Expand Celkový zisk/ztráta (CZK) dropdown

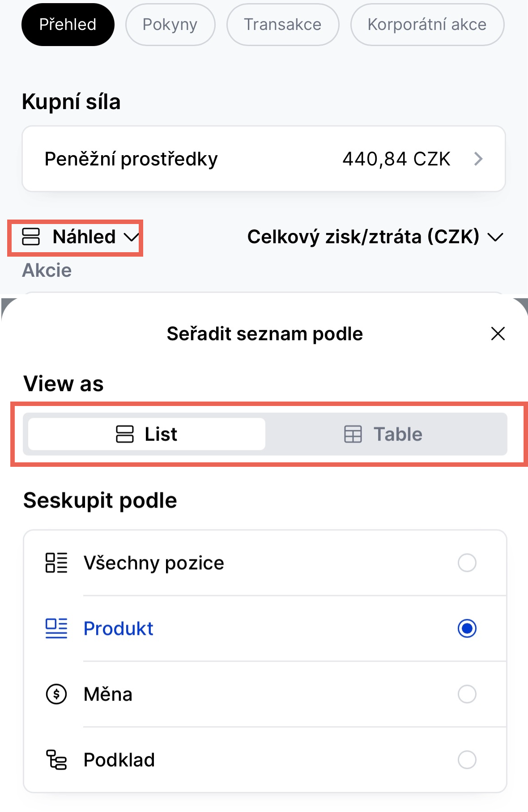(x=495, y=237)
